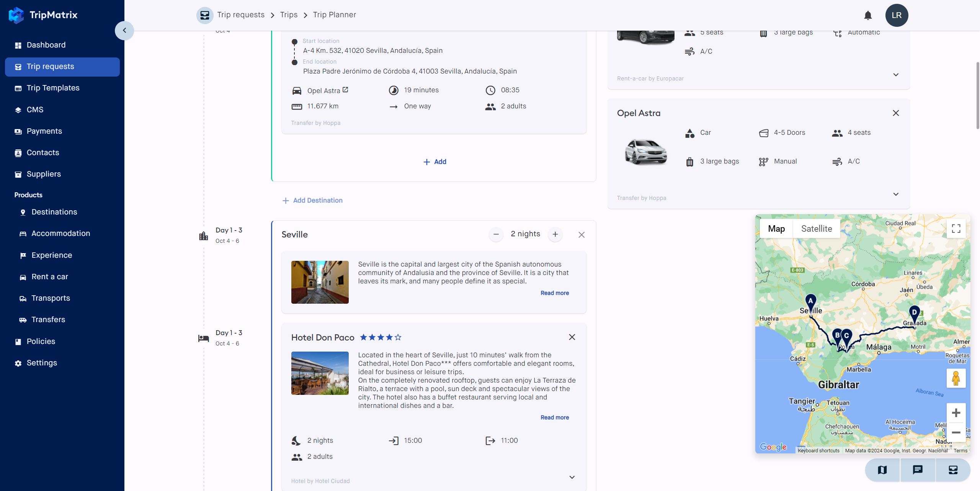Click the page vertical scrollbar
The width and height of the screenshot is (980, 491).
point(977,96)
